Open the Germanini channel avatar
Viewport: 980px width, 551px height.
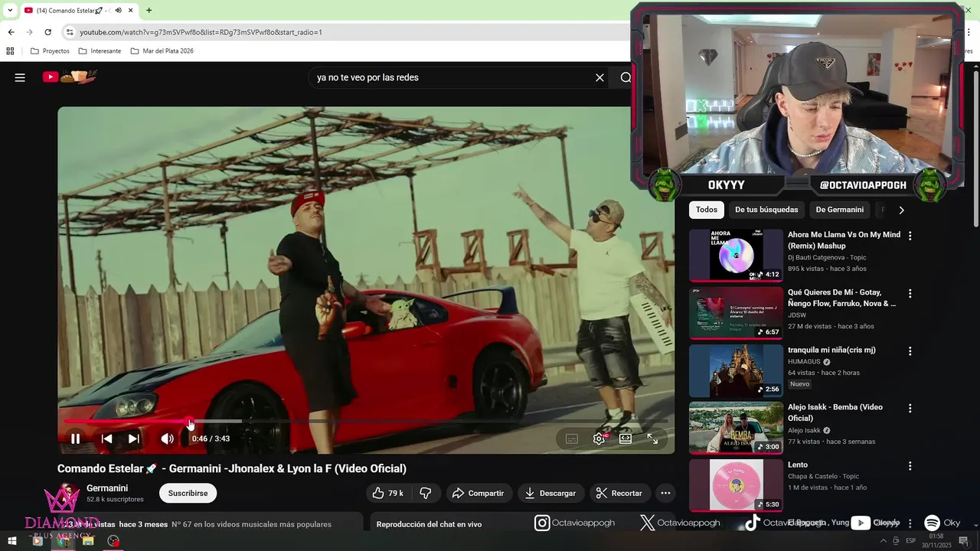click(69, 494)
